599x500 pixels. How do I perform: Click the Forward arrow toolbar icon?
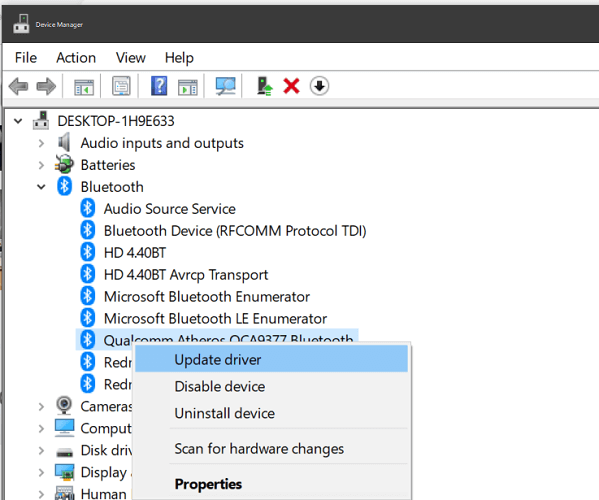(x=46, y=86)
